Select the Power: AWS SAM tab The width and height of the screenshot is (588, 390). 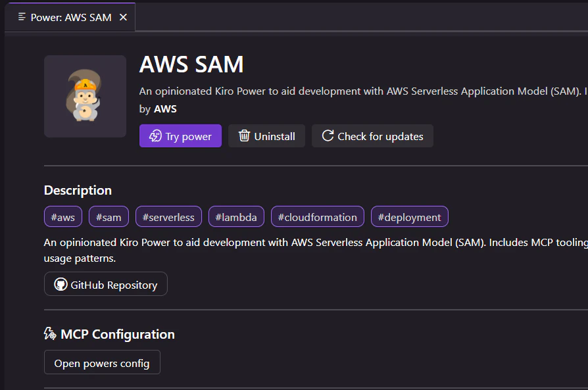tap(70, 17)
